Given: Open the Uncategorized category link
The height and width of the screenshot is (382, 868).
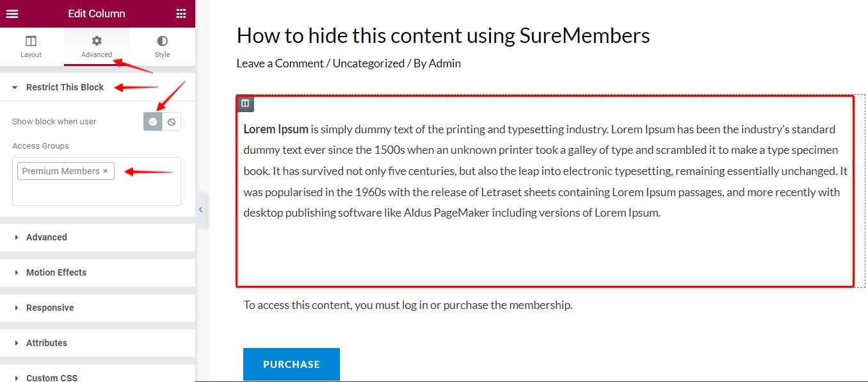Looking at the screenshot, I should point(368,63).
